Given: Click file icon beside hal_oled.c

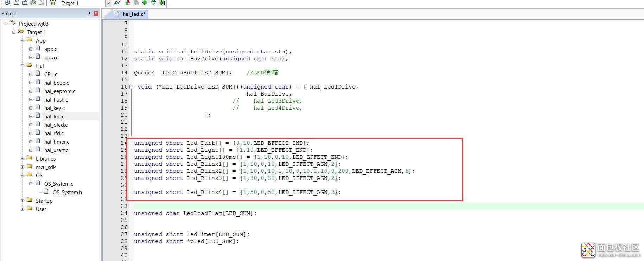Looking at the screenshot, I should coord(38,124).
